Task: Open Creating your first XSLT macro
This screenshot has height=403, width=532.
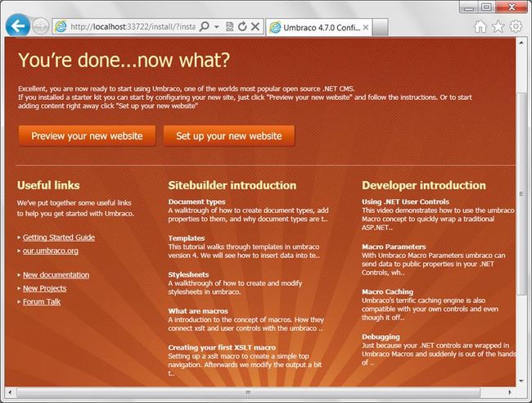Action: pos(222,347)
